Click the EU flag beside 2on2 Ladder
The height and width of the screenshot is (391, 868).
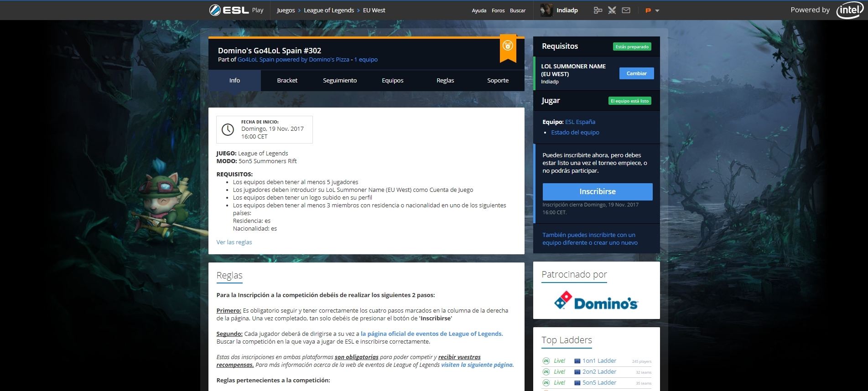(577, 372)
